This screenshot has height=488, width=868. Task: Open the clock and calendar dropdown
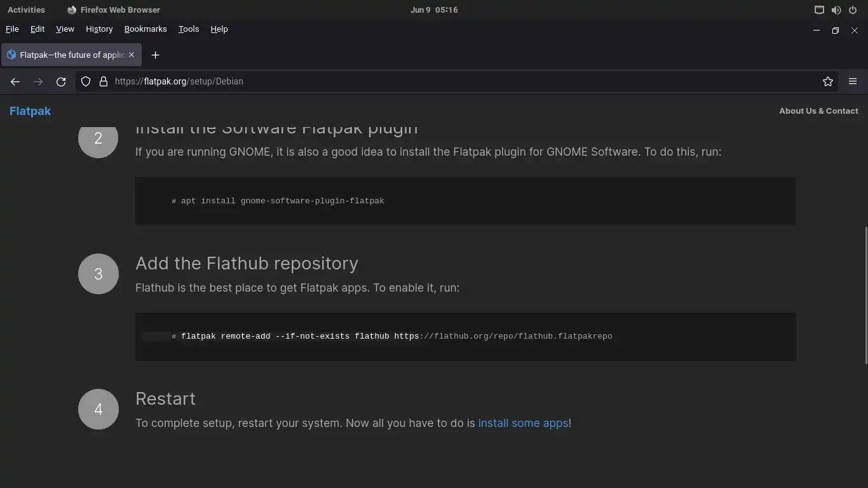434,10
